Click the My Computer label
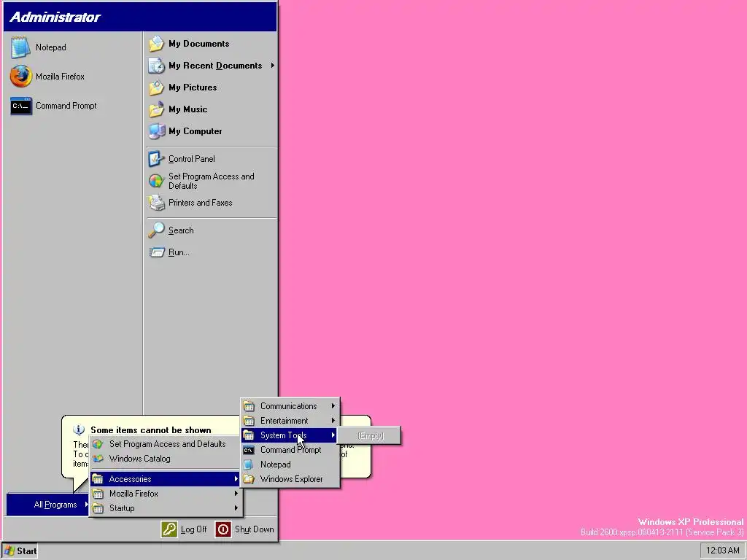 pos(196,131)
